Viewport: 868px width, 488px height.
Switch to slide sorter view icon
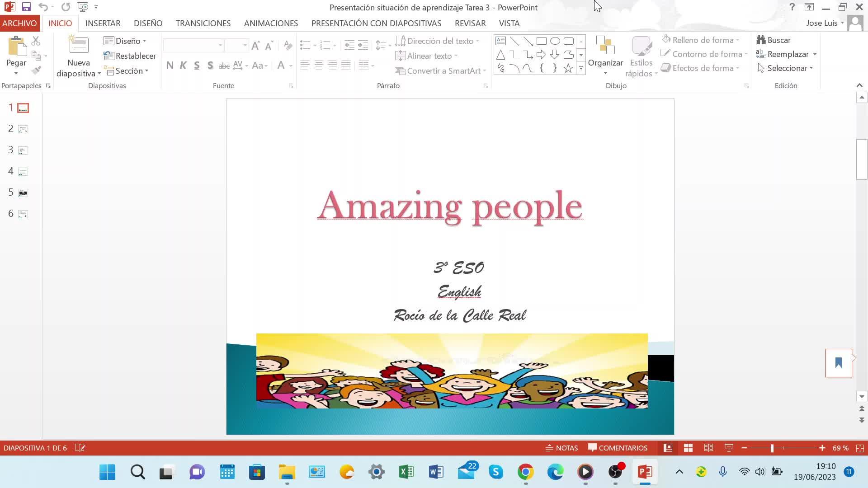click(688, 448)
